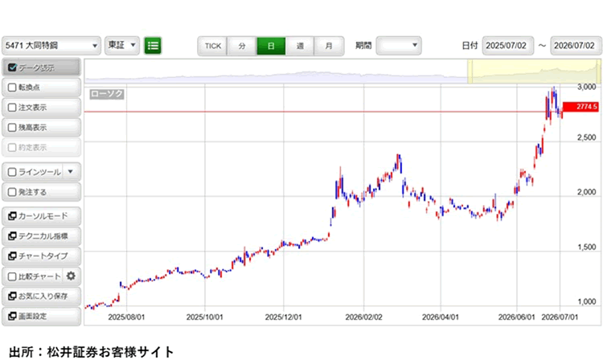Open the 期間 period dropdown
Viewport: 603px width, 364px height.
(x=399, y=46)
